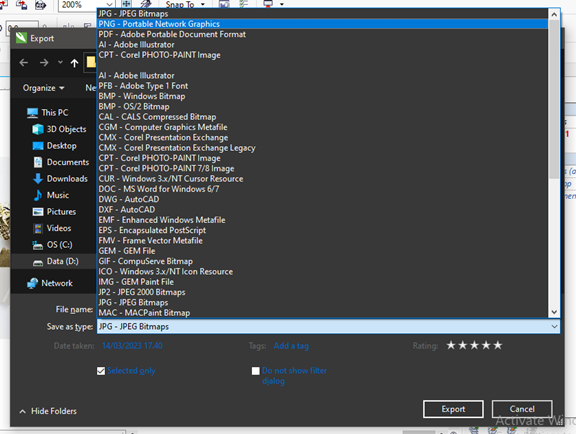Open Videos folder
This screenshot has width=576, height=434.
tap(52, 228)
